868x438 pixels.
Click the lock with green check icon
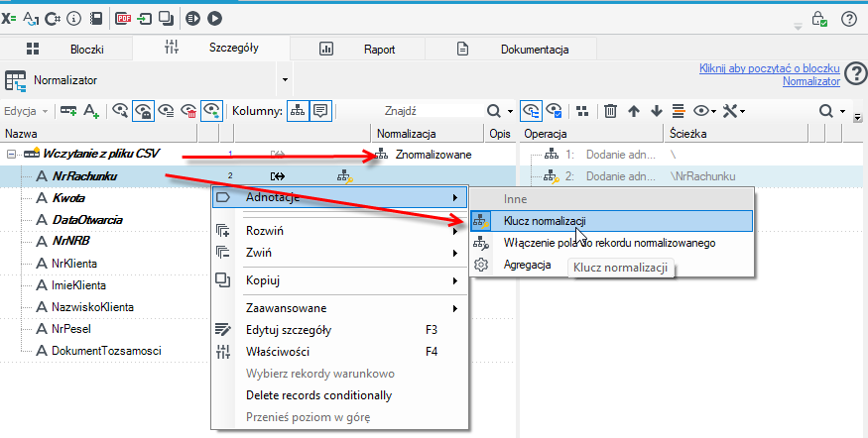pos(819,19)
